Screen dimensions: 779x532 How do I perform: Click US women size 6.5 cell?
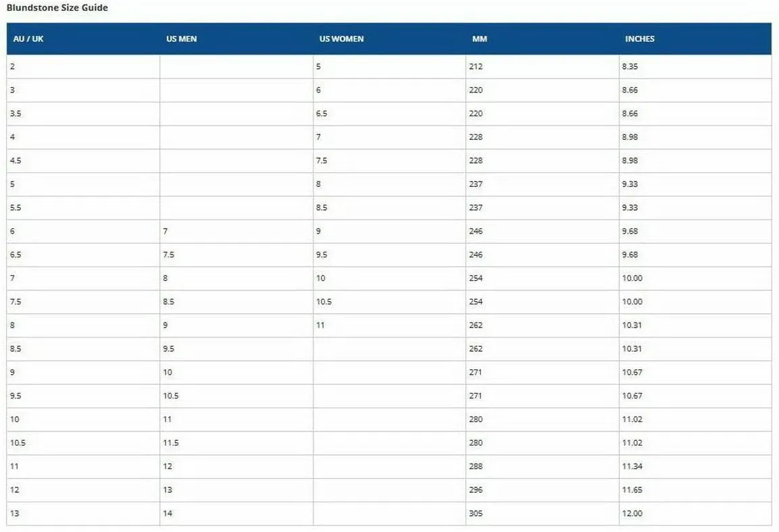(x=389, y=113)
